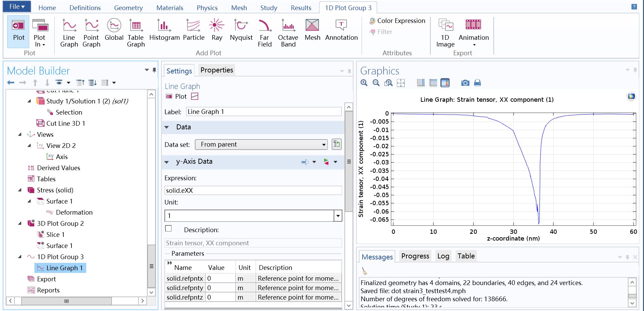Click the Zoom Extents graphics icon

click(401, 83)
